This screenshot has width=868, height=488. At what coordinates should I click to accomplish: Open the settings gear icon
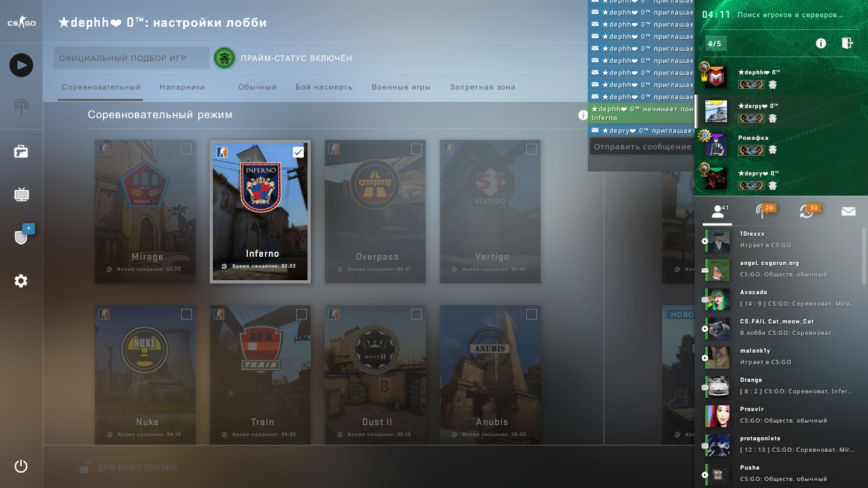point(21,281)
